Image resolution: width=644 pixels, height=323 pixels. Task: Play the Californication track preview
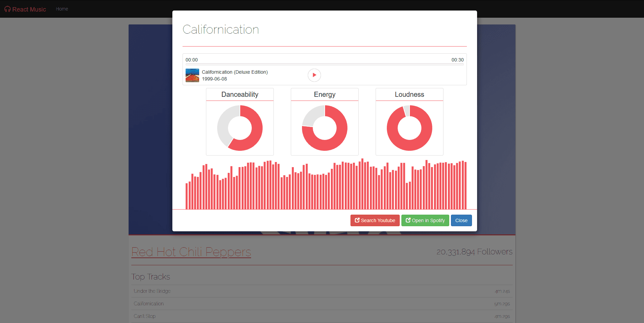click(314, 75)
